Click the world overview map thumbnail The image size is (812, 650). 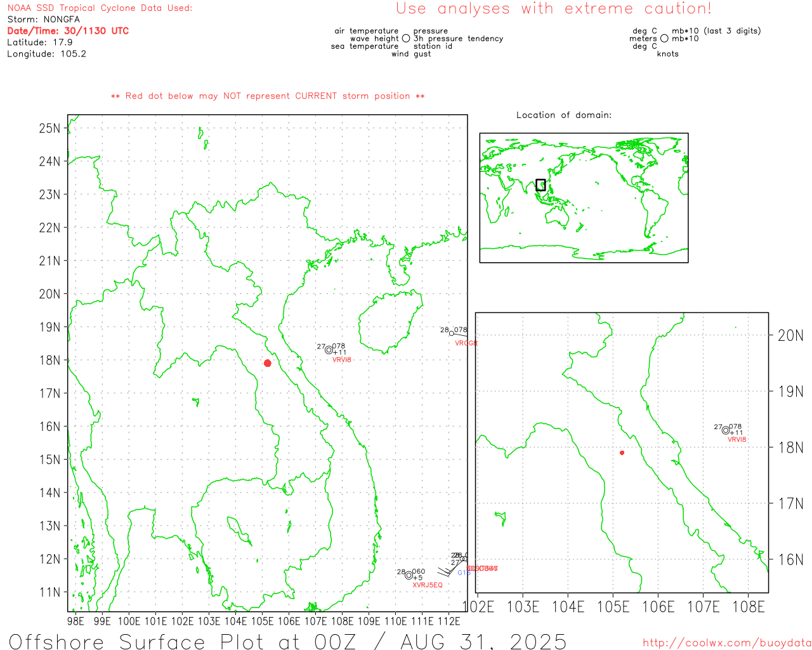point(584,198)
